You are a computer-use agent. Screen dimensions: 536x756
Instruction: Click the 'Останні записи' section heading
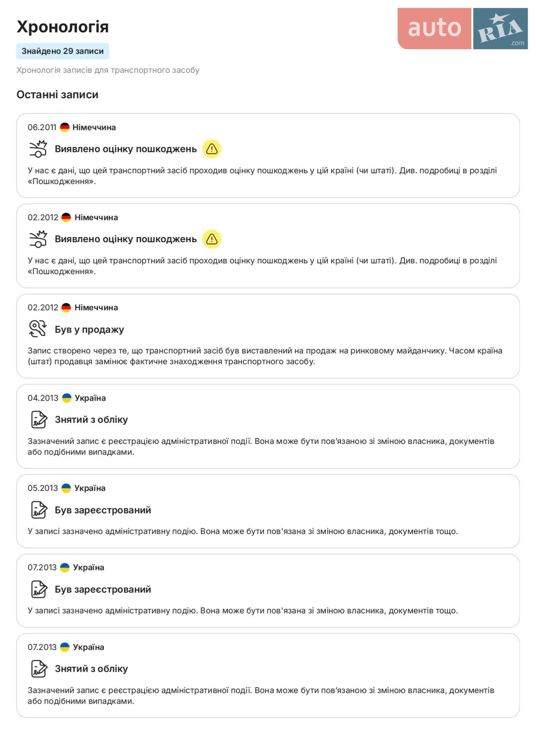[x=58, y=95]
